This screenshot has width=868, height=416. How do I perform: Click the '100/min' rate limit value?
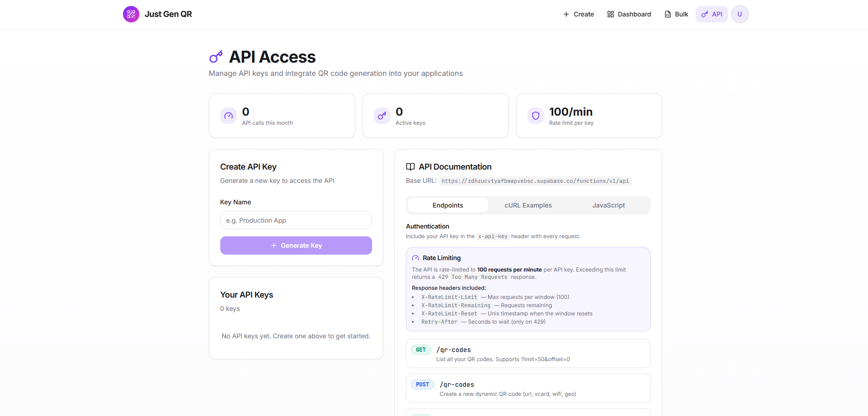pyautogui.click(x=571, y=112)
